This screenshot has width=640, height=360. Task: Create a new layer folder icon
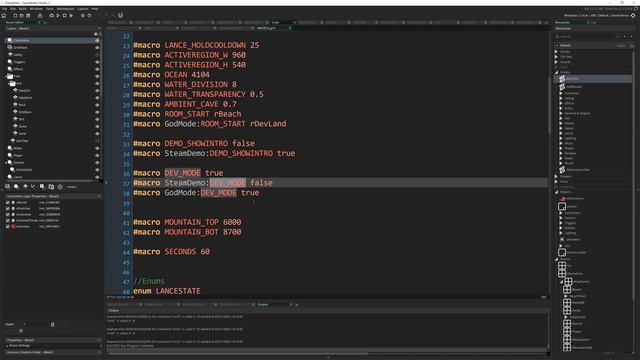point(51,187)
